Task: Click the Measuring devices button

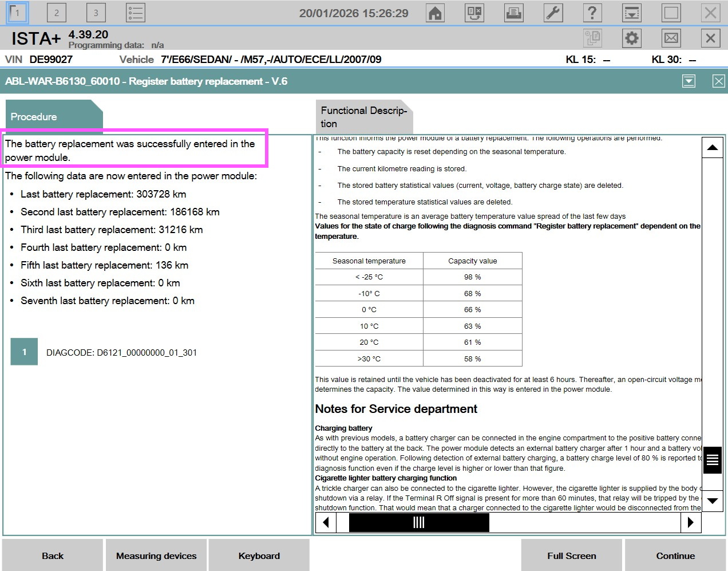Action: pyautogui.click(x=156, y=556)
